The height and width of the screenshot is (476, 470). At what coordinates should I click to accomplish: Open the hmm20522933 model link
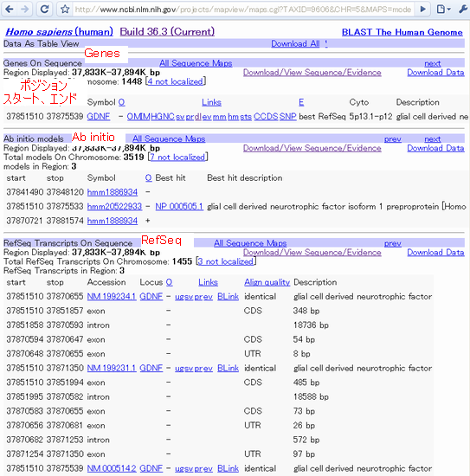[114, 207]
